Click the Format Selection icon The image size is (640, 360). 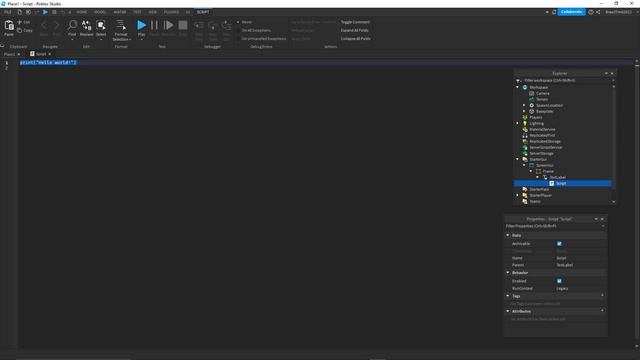pyautogui.click(x=121, y=25)
